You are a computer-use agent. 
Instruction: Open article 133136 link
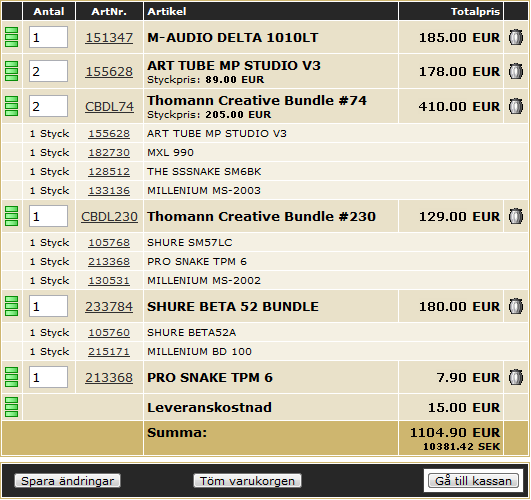109,191
